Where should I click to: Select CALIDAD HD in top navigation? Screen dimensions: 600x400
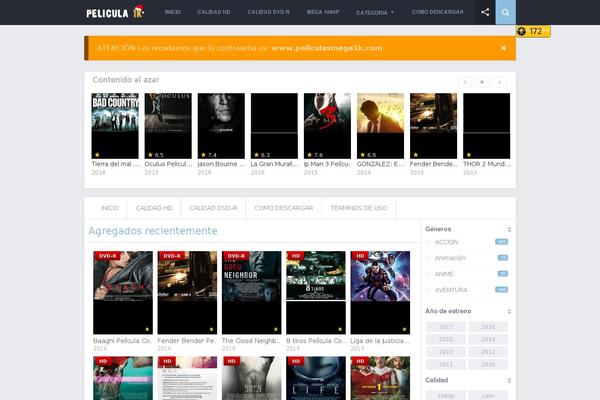(214, 12)
